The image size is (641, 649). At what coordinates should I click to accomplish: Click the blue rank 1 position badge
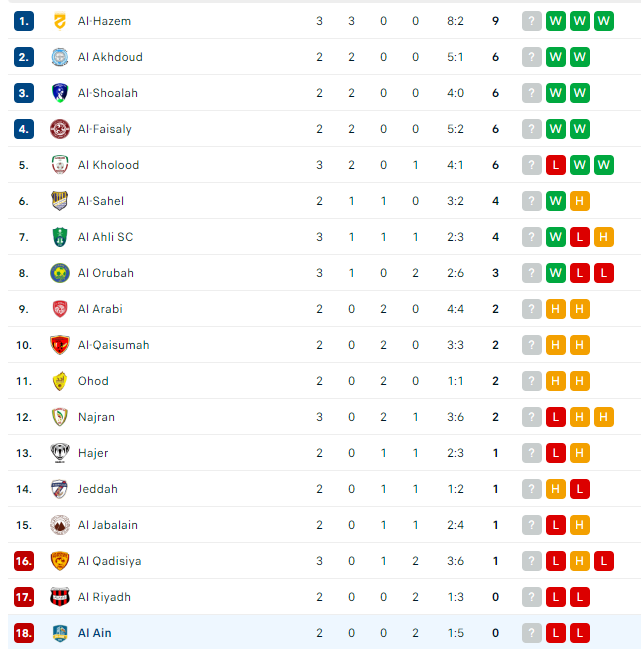(x=24, y=21)
